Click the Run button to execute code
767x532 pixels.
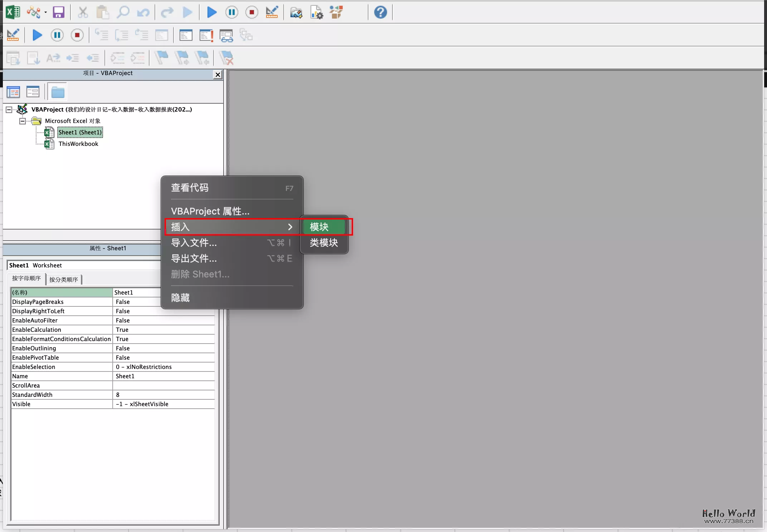[x=211, y=12]
